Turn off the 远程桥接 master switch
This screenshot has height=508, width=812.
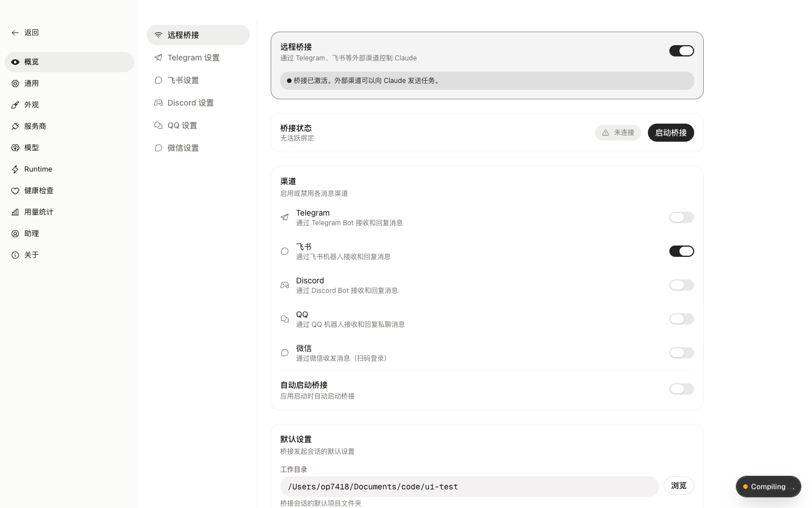click(x=682, y=51)
